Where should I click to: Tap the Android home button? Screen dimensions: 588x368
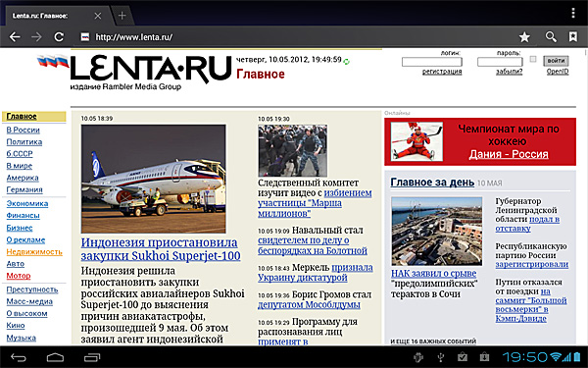click(55, 357)
